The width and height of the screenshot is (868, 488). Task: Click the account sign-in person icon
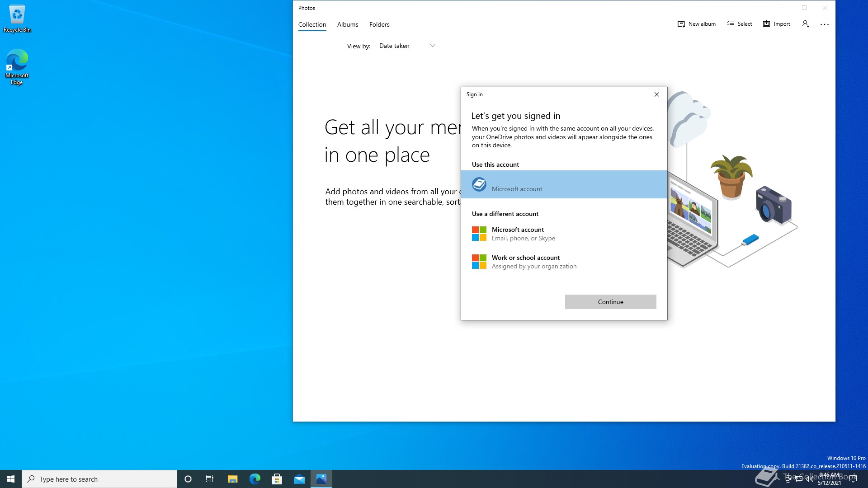coord(806,24)
